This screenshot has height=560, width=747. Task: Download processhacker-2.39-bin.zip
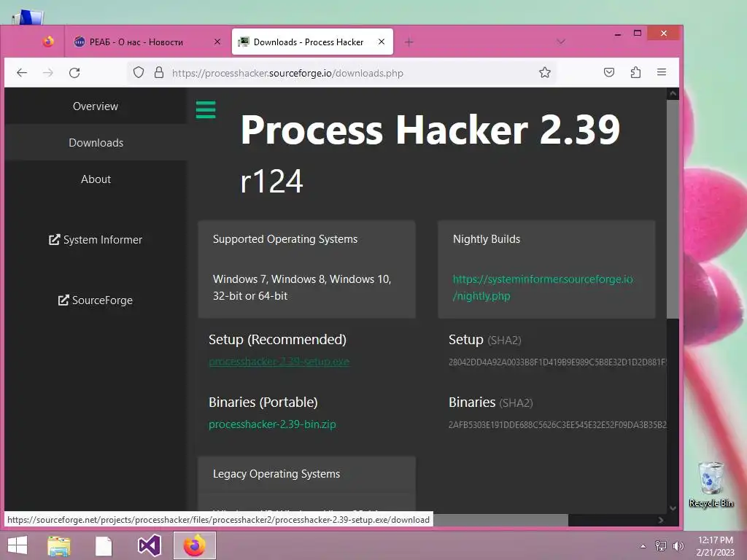pos(272,424)
